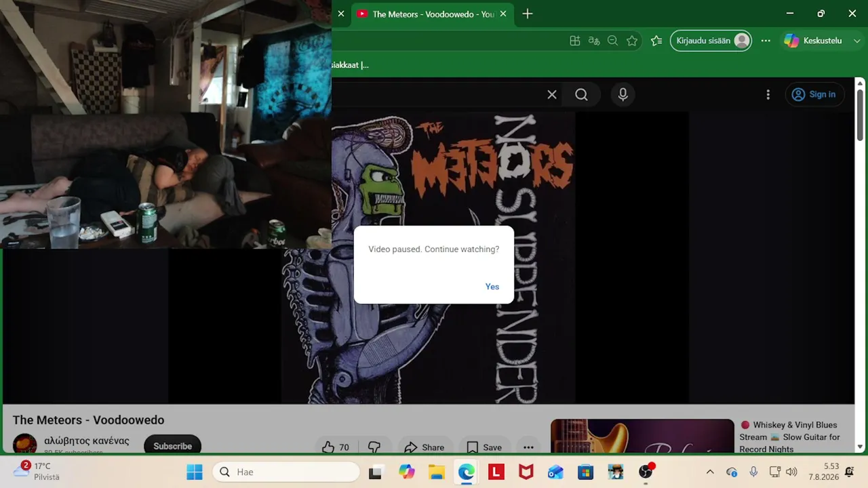
Task: Click the Share button under the video
Action: (425, 446)
